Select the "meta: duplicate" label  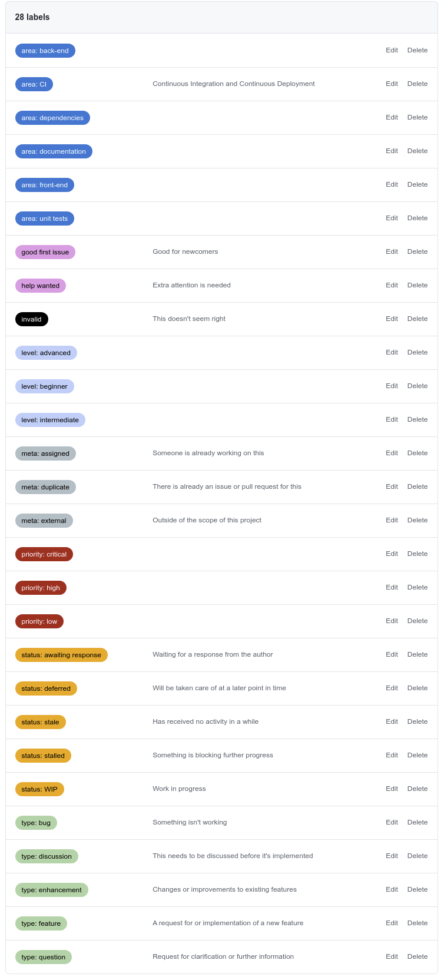click(x=45, y=487)
